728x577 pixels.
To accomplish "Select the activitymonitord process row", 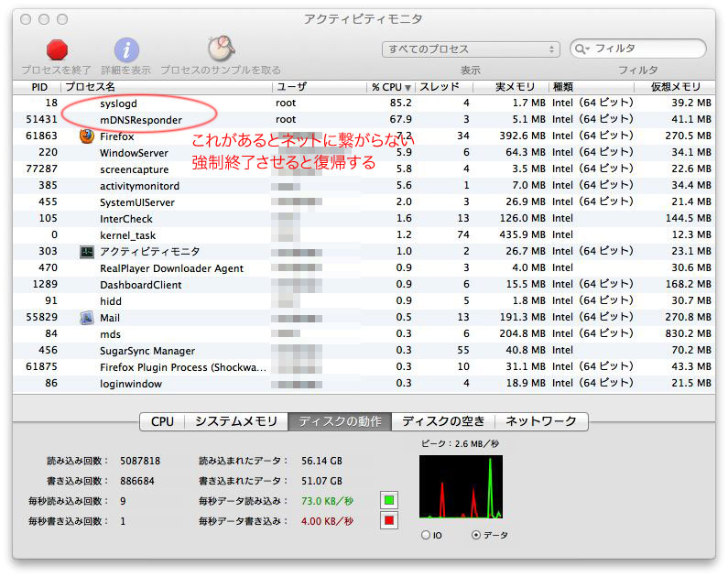I will [364, 186].
